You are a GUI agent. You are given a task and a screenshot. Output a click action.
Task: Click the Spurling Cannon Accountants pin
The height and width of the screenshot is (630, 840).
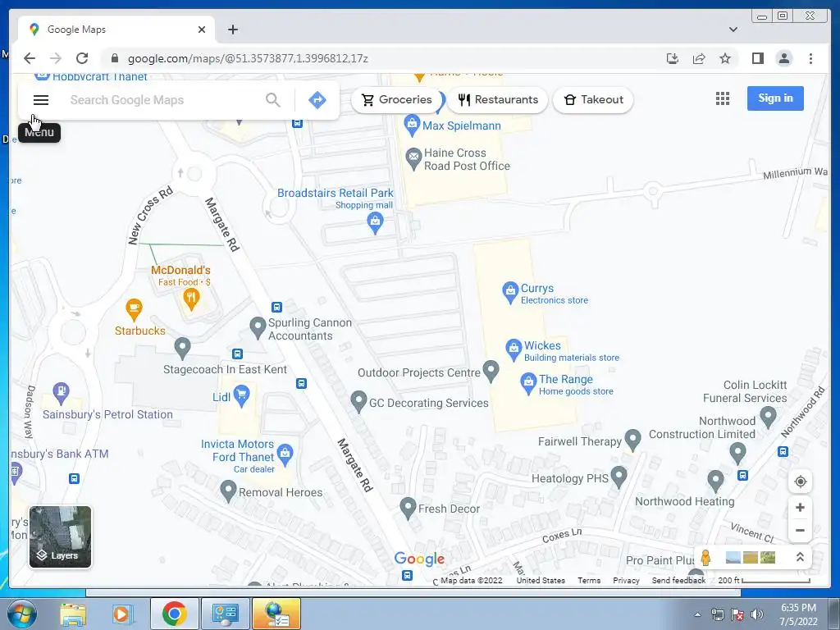click(x=258, y=328)
